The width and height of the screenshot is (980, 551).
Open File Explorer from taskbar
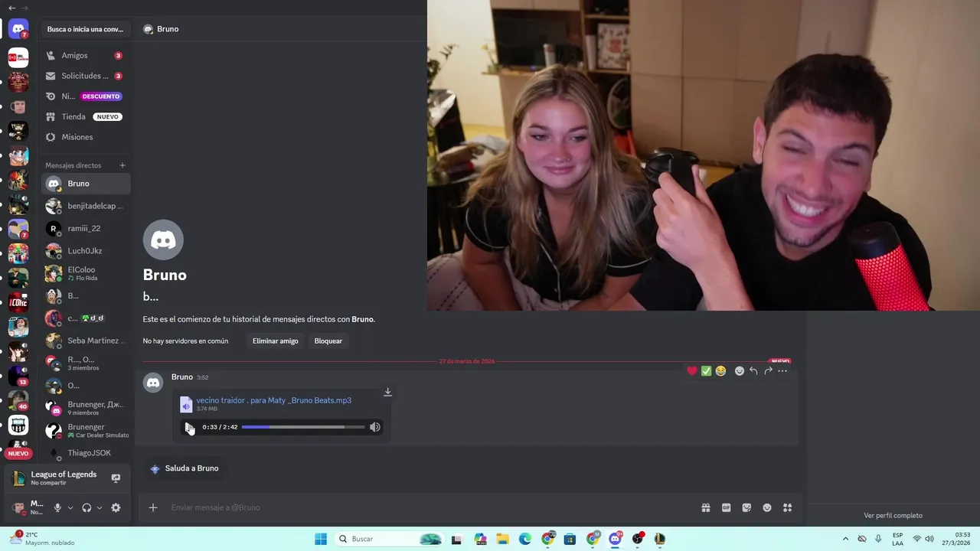(502, 539)
